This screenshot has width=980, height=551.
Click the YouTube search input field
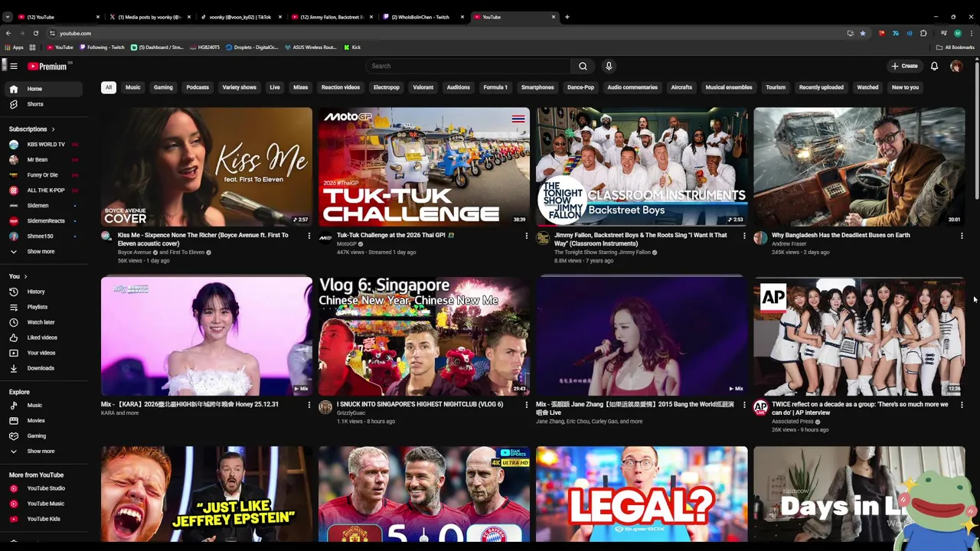click(x=469, y=67)
